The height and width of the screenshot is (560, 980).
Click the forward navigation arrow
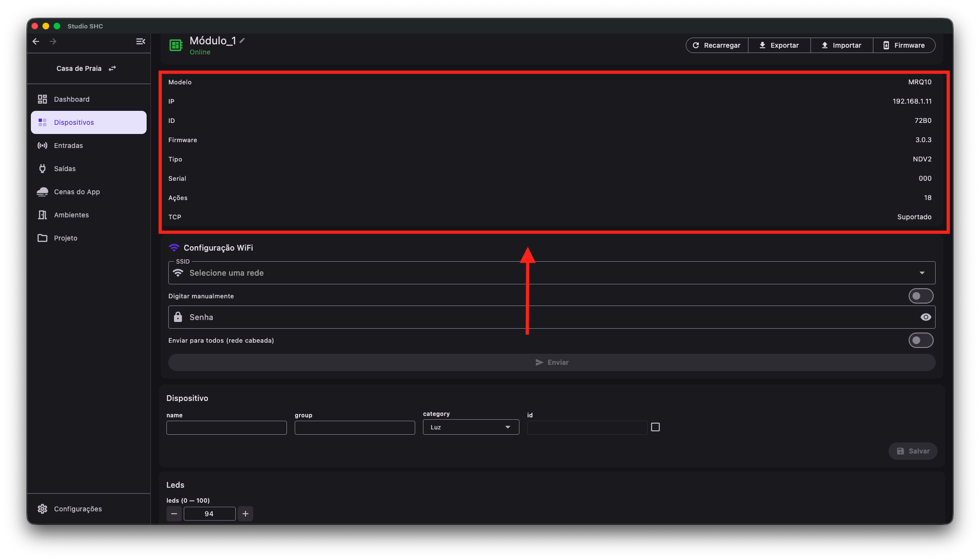(x=53, y=41)
